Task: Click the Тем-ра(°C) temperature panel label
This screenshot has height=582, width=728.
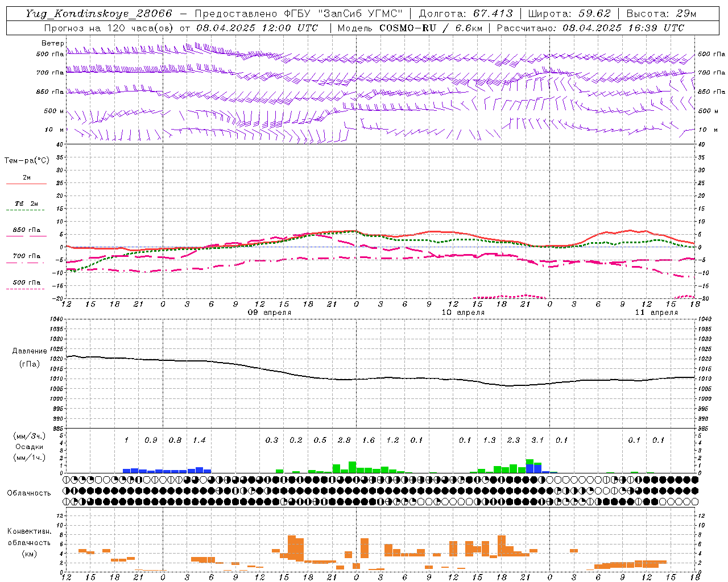Action: point(27,161)
